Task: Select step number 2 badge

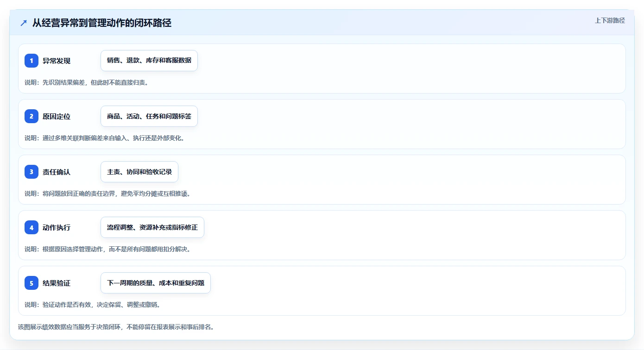Action: click(32, 116)
